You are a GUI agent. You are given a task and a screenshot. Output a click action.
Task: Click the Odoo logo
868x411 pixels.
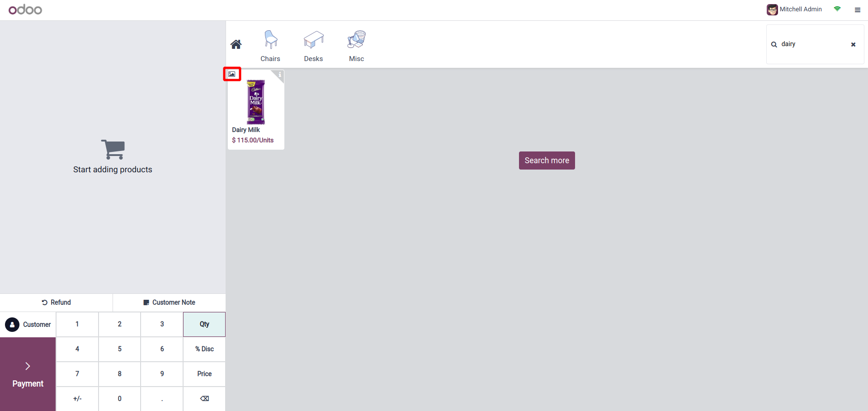[25, 9]
